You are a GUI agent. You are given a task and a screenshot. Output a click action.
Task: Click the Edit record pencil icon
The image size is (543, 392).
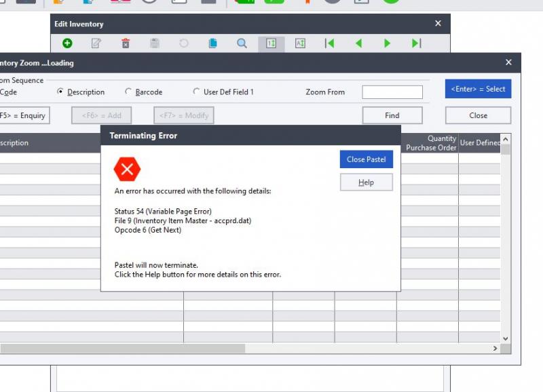(x=96, y=43)
